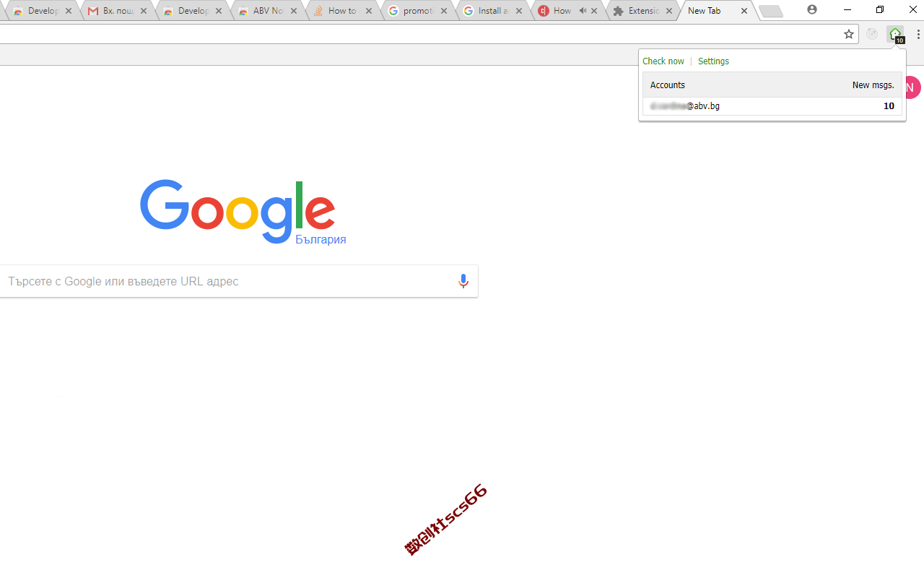Open the Chrome profile person icon
This screenshot has height=578, width=924.
coord(812,10)
